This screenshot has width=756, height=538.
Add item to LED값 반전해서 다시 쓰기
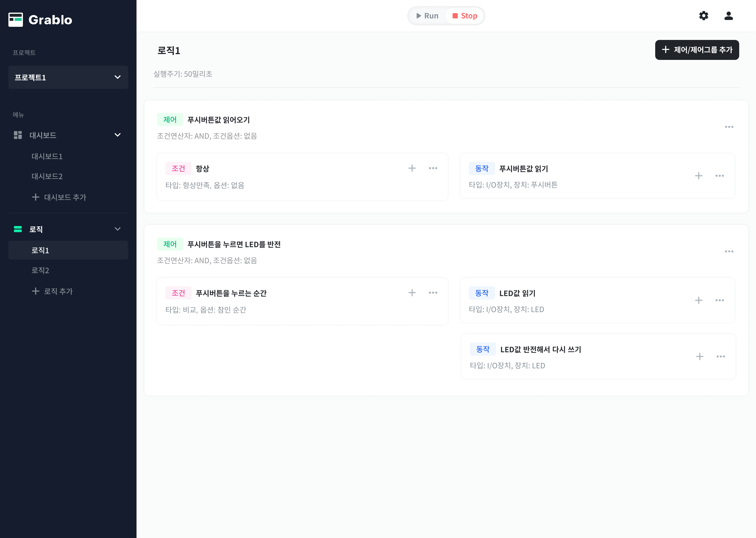tap(699, 357)
